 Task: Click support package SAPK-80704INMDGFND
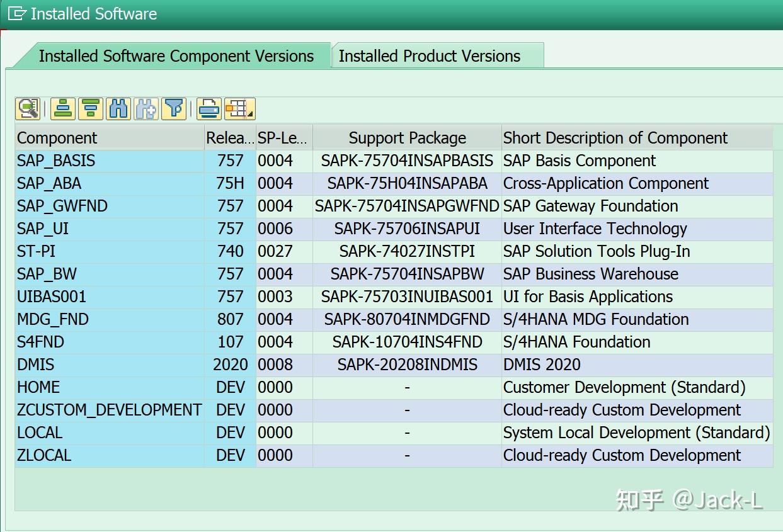[x=407, y=319]
